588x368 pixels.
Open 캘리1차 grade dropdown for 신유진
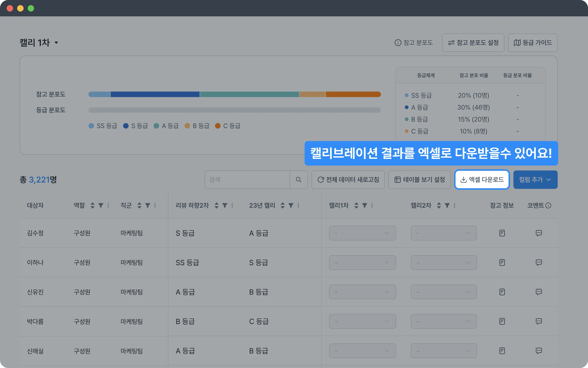(x=362, y=292)
